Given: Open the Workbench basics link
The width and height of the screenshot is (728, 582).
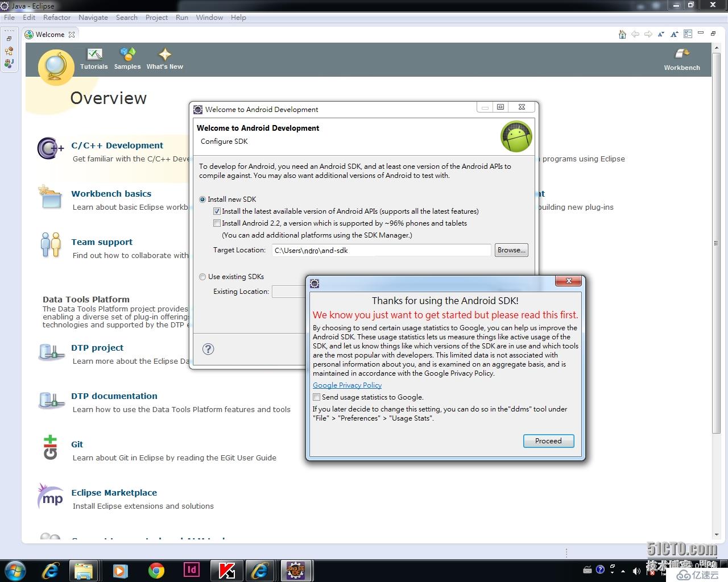Looking at the screenshot, I should click(x=111, y=194).
